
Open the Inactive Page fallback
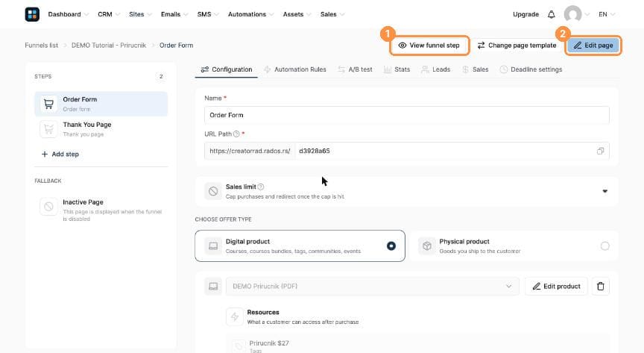(101, 210)
